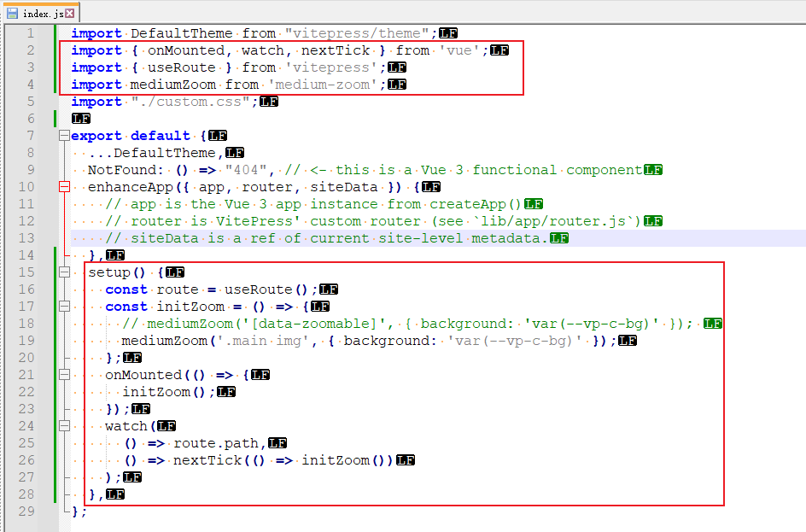This screenshot has width=806, height=532.
Task: Close the index.js tab with its X
Action: point(69,13)
